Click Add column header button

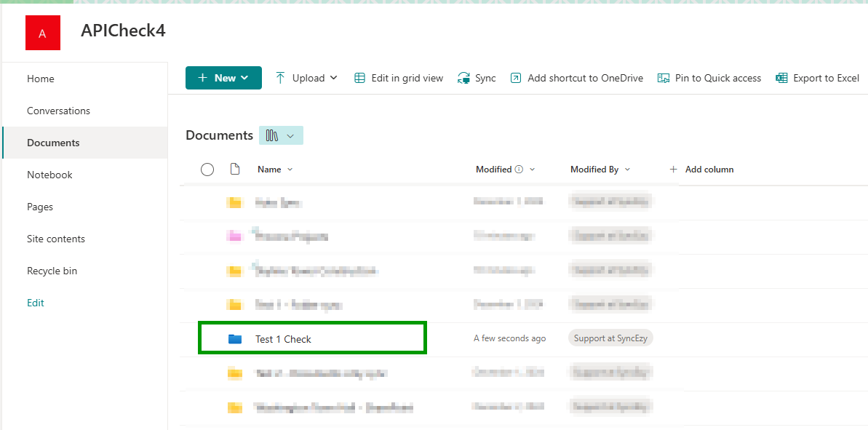[701, 170]
